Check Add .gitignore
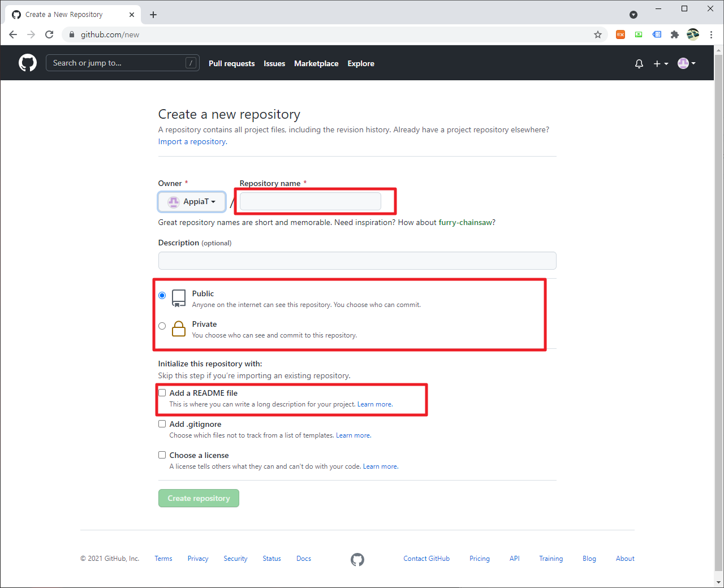Screen dimensions: 724x588 coord(162,423)
